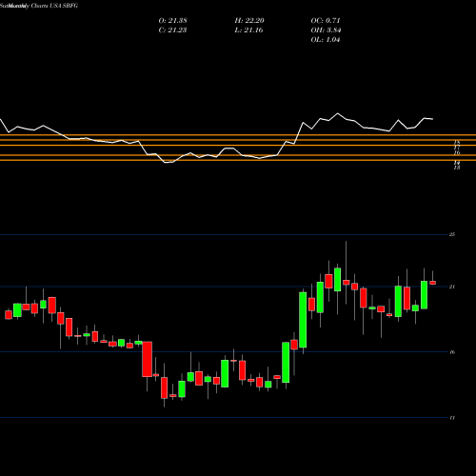This screenshot has height=476, width=476.
Task: Click the 11 price axis label
Action: pos(452,418)
